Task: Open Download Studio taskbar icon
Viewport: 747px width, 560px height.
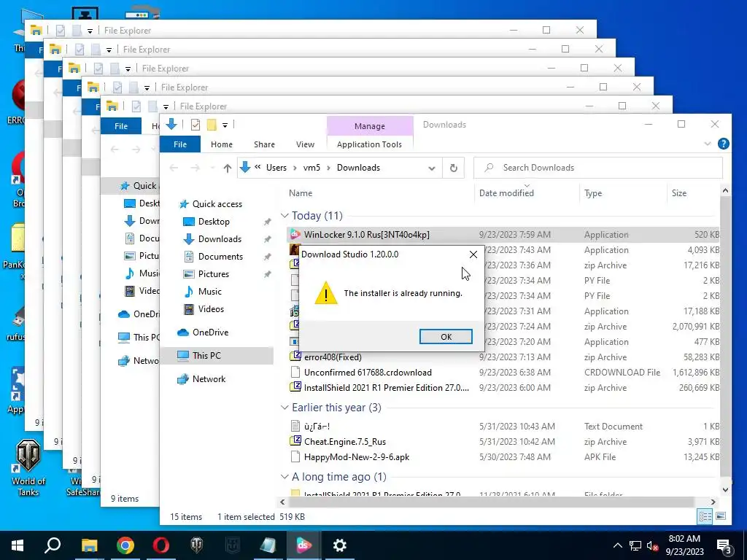Action: click(303, 545)
